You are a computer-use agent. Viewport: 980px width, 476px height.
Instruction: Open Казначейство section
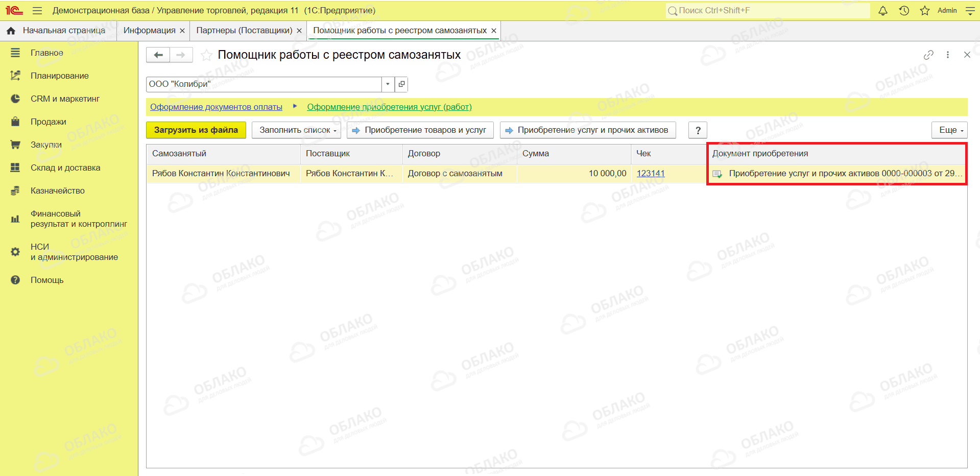(58, 191)
